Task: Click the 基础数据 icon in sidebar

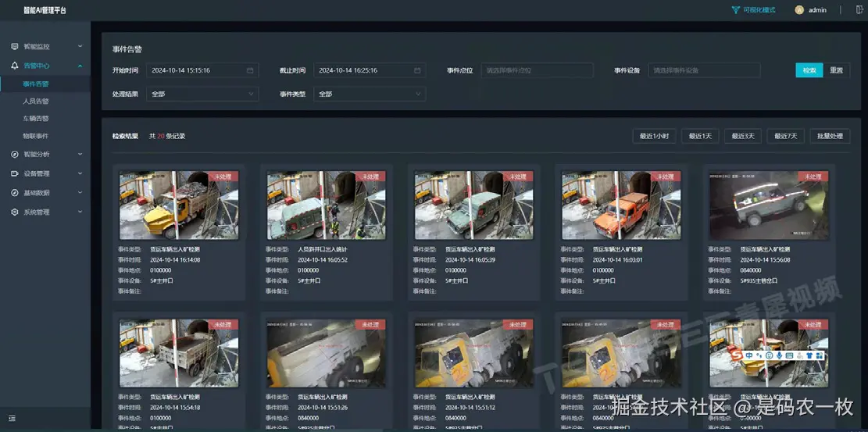Action: coord(15,193)
